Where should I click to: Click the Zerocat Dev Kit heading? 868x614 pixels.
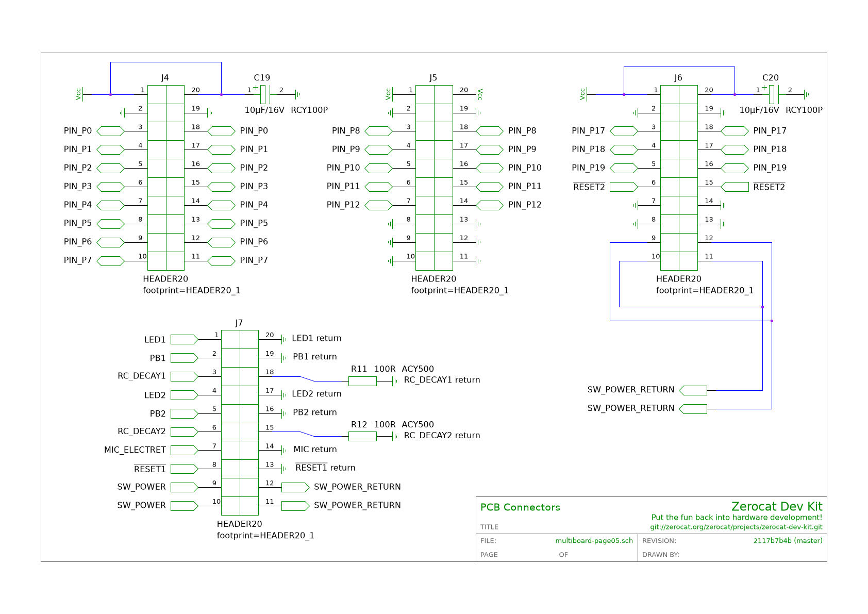point(777,506)
